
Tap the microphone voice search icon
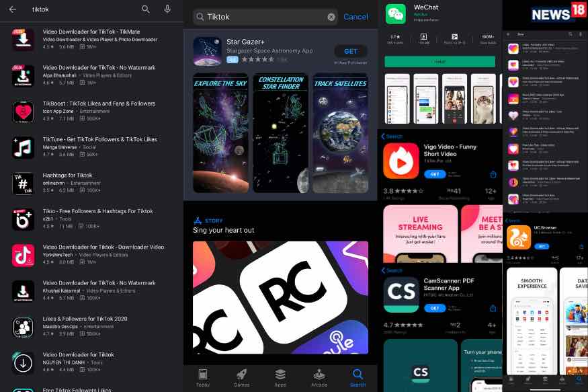[167, 9]
